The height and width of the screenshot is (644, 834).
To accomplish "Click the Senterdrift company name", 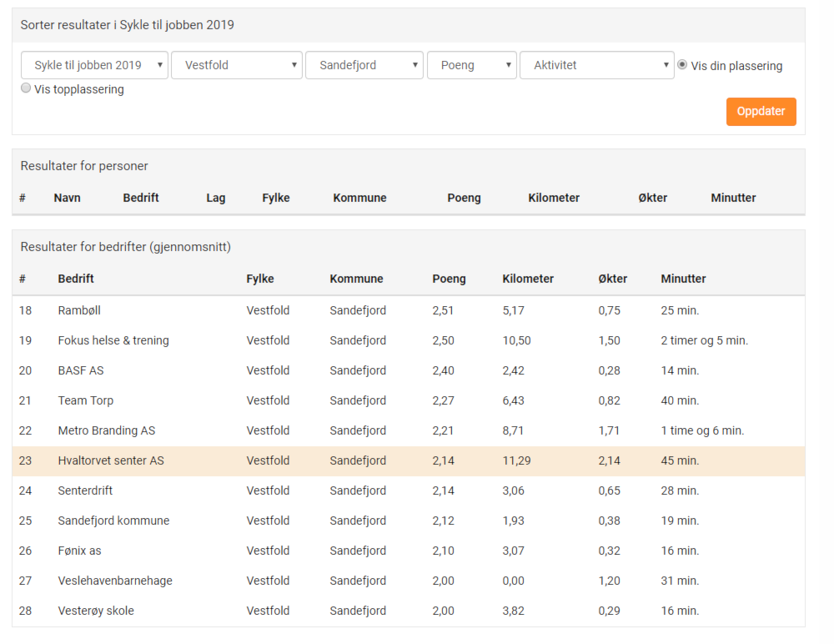I will click(x=85, y=491).
